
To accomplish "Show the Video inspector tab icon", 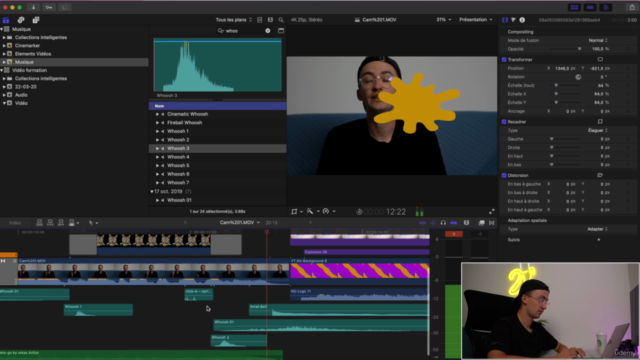I will pos(505,20).
